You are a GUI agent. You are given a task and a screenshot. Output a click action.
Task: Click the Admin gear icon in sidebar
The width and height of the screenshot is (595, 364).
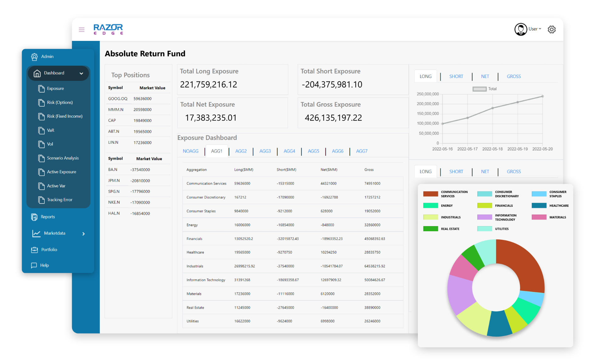click(34, 57)
